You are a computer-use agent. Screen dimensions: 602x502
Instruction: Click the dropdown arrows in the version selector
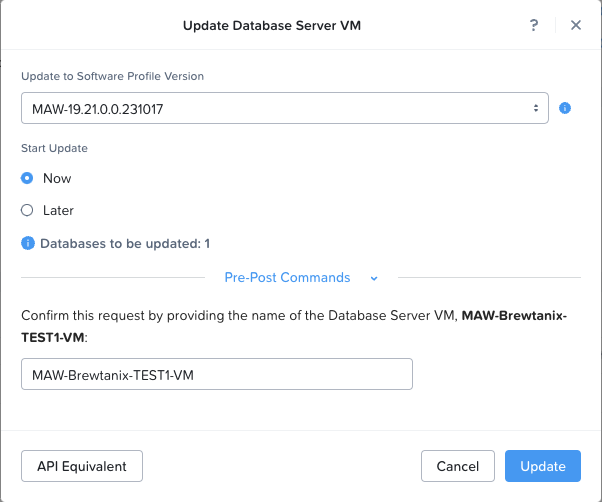[x=536, y=108]
